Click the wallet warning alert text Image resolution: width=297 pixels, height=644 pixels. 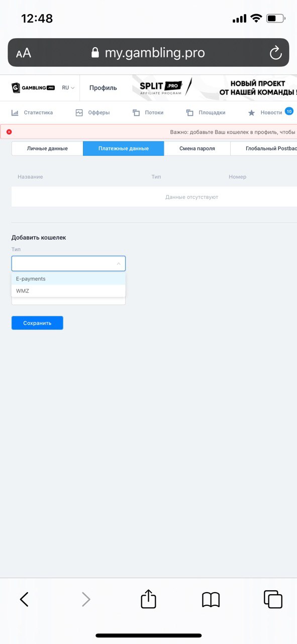tap(233, 132)
